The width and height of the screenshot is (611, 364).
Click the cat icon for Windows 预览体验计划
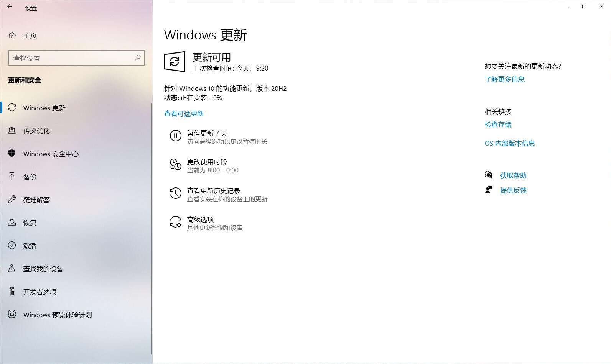(x=12, y=314)
